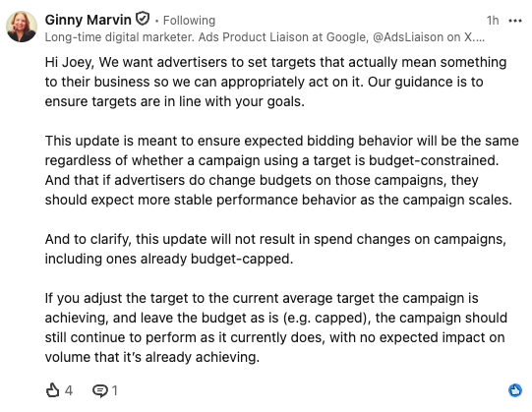Expand the truncated headline ellipsis after X
532x412 pixels.
pos(480,38)
